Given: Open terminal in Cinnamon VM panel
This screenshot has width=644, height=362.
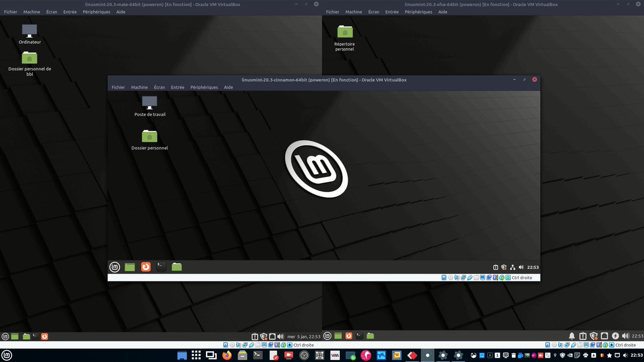Looking at the screenshot, I should 161,267.
